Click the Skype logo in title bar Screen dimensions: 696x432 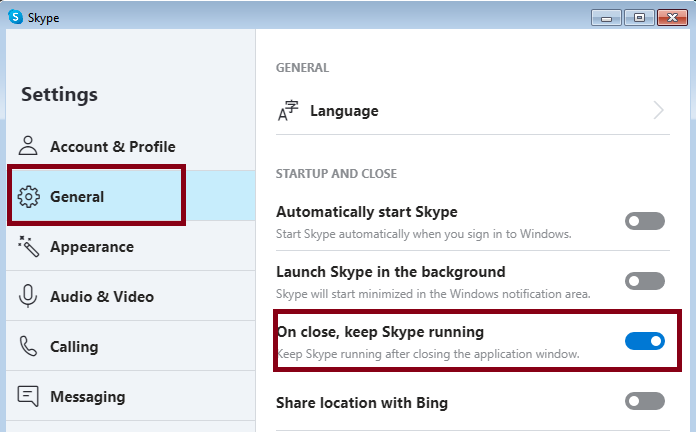point(16,16)
